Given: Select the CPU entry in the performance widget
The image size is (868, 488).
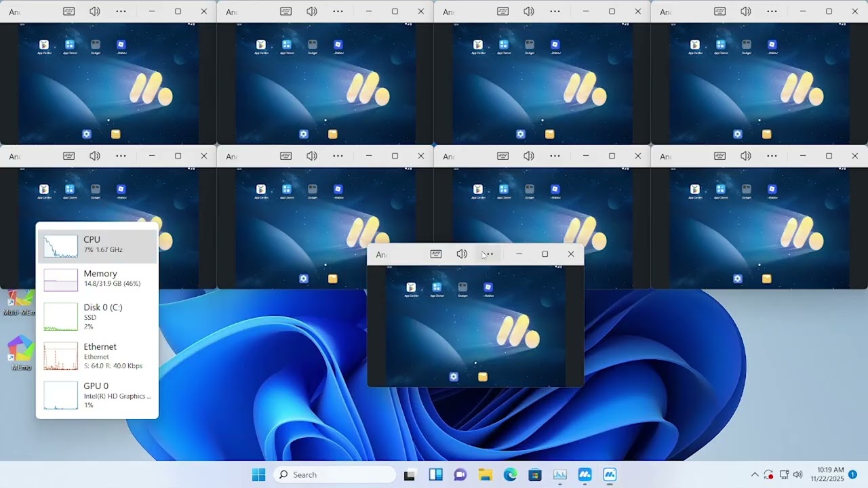Looking at the screenshot, I should (x=97, y=246).
